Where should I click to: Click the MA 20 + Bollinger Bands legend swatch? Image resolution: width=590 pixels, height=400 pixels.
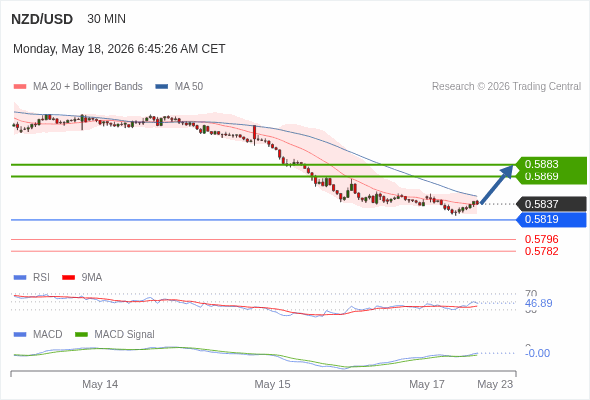(20, 87)
